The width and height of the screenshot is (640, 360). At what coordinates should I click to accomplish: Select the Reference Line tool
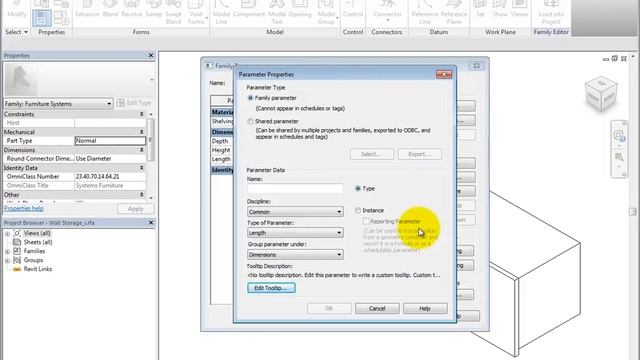pos(424,13)
